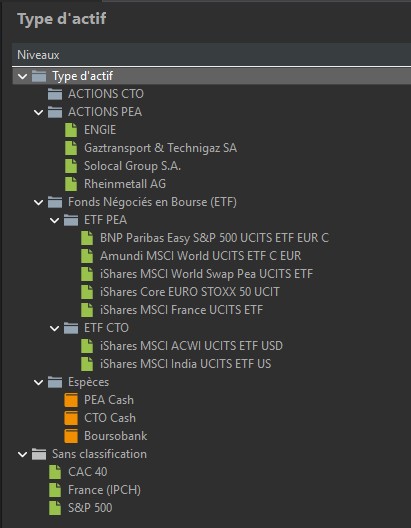Click the grey Sans classification folder icon
411x528 pixels.
39,454
